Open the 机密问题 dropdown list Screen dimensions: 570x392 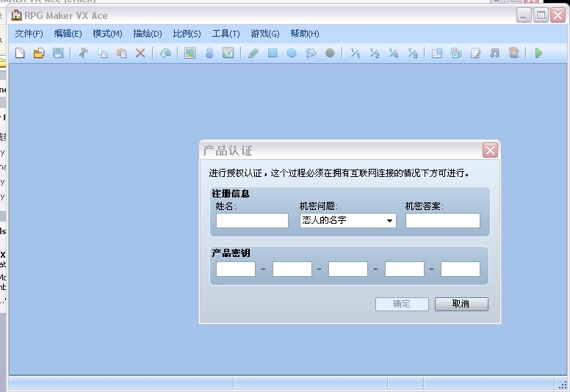[348, 220]
